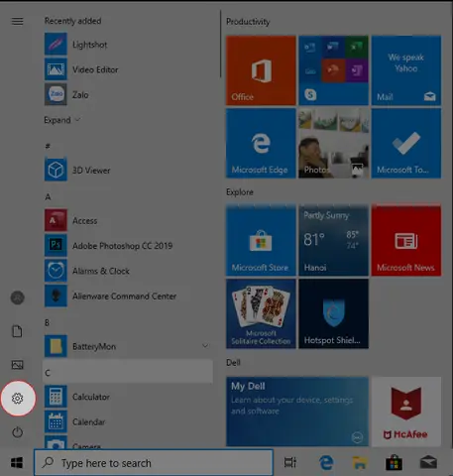Click the letter B group header
Viewport: 453px width, 476px height.
pos(47,322)
